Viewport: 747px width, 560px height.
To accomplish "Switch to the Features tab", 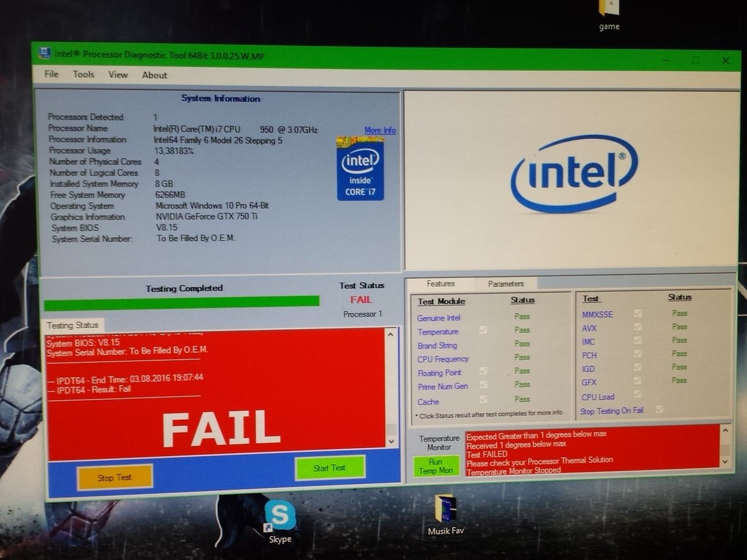I will [x=441, y=284].
